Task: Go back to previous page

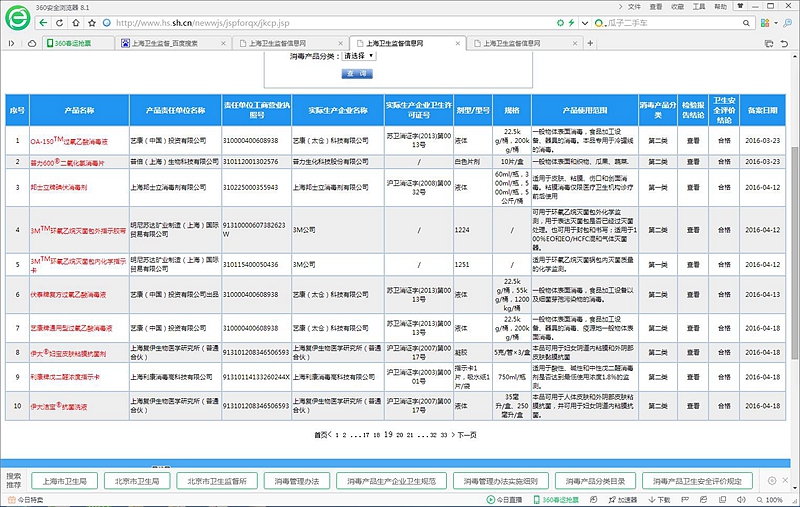Action: (x=44, y=23)
